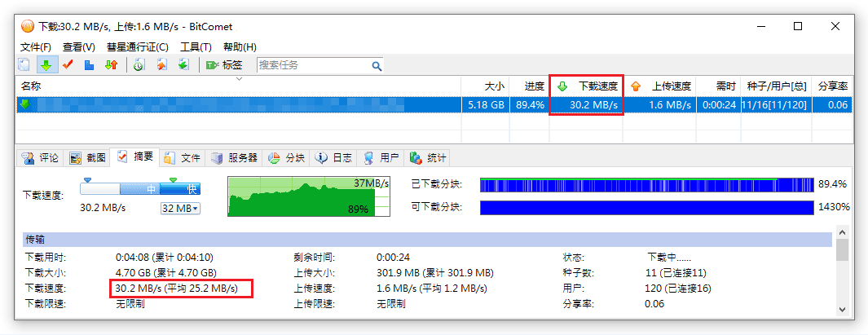Viewport: 868px width, 335px height.
Task: Switch to the 服务器 tab
Action: (x=235, y=157)
